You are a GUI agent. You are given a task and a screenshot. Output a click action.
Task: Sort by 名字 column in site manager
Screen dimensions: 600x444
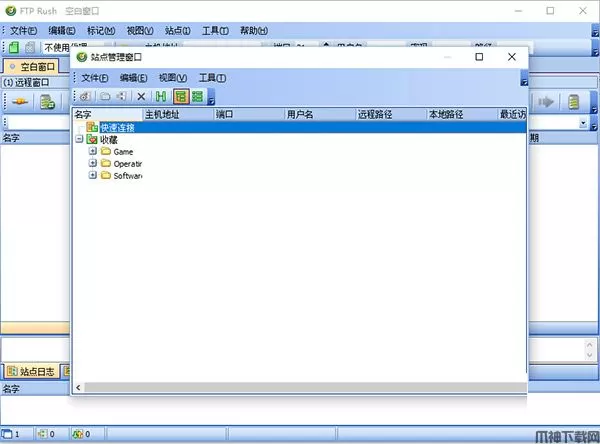[108, 114]
